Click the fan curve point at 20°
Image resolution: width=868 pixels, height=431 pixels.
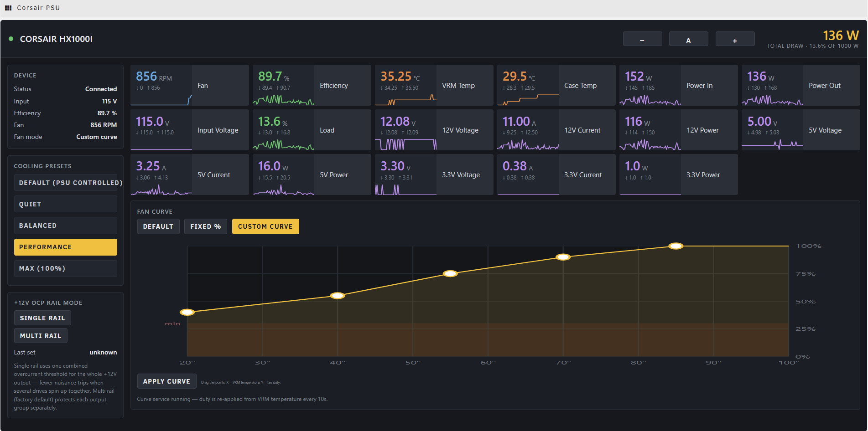point(187,312)
